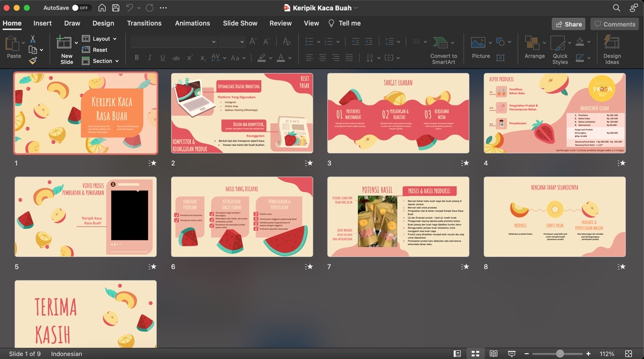
Task: Copy with the copy icon
Action: (32, 50)
